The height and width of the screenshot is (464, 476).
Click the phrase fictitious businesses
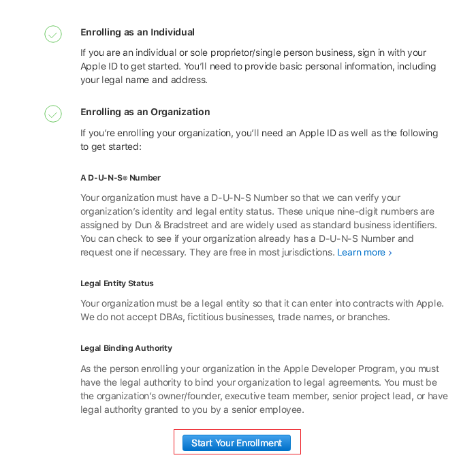tap(227, 317)
